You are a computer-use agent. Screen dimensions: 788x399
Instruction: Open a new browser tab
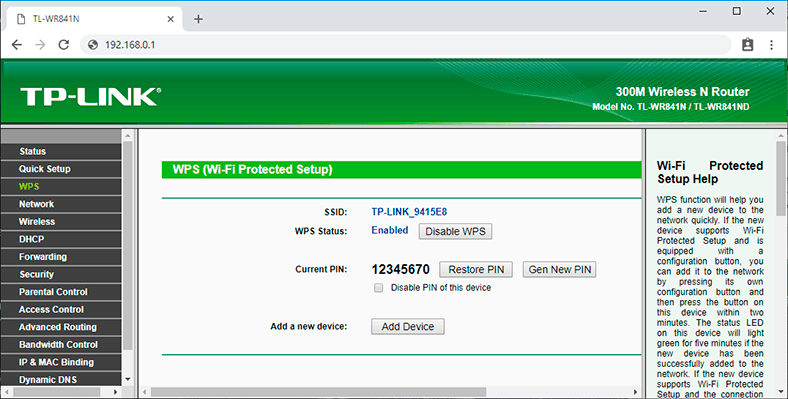tap(199, 19)
